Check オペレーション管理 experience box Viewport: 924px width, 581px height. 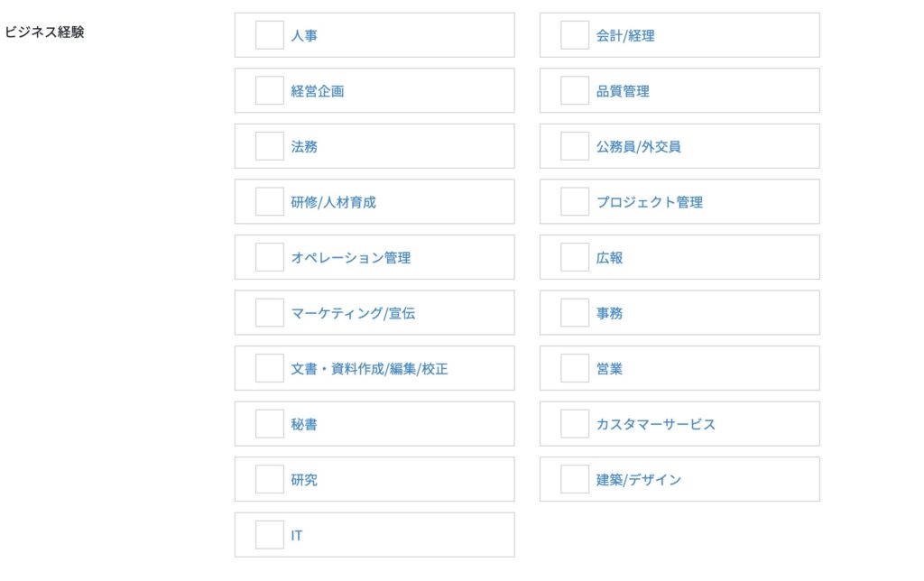tap(269, 257)
